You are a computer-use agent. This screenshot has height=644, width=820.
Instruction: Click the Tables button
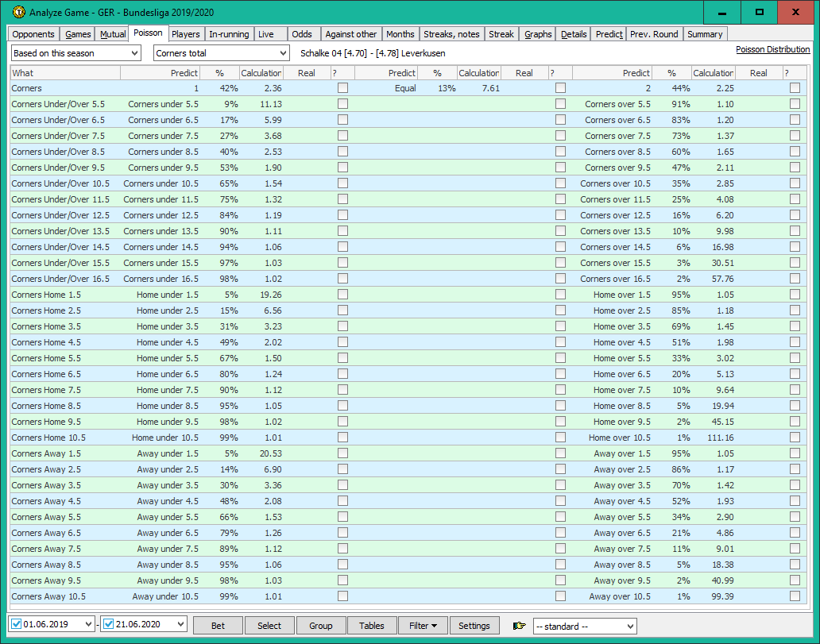click(x=371, y=626)
